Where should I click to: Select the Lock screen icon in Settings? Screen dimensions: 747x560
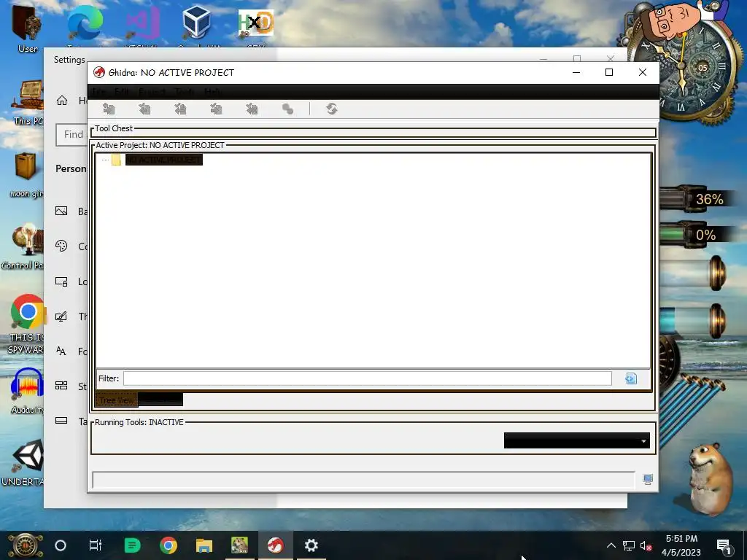(x=61, y=281)
